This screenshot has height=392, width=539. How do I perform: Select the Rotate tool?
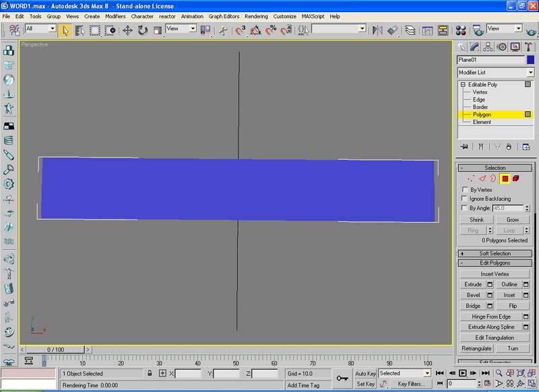142,30
